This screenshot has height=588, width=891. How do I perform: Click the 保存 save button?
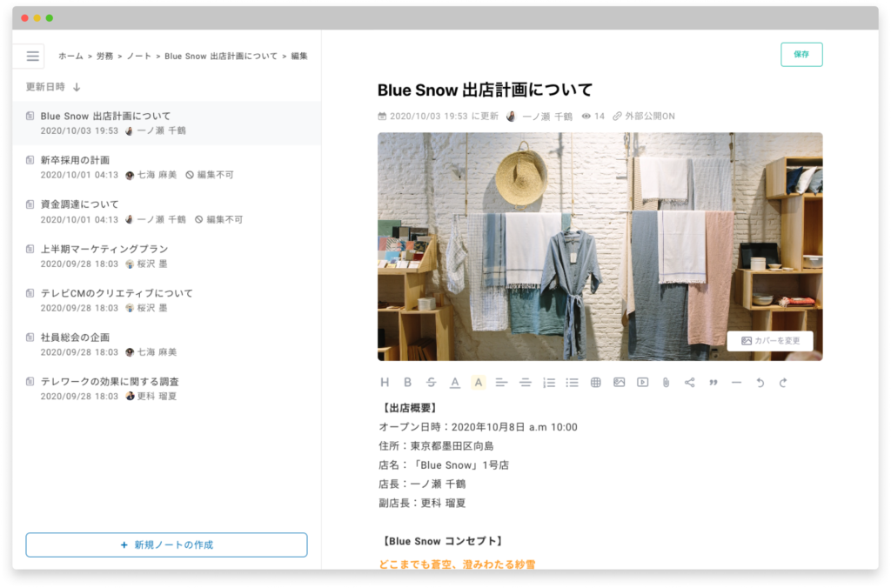[801, 54]
